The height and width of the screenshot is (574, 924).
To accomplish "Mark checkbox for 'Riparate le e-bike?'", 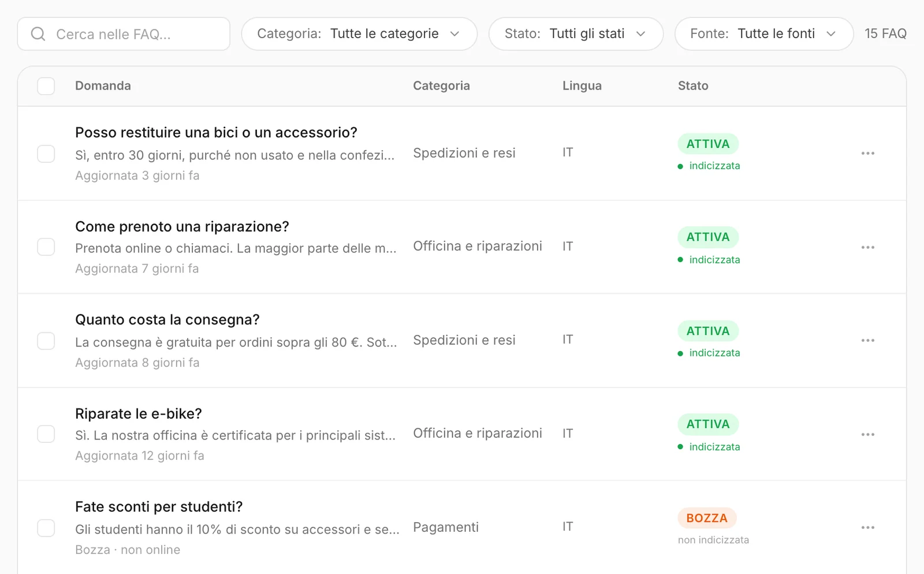I will pos(46,434).
